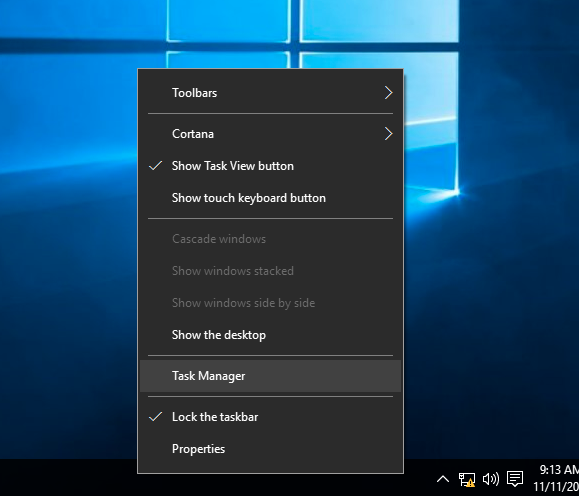Uncheck Show Task View button
The height and width of the screenshot is (496, 579).
click(x=270, y=166)
